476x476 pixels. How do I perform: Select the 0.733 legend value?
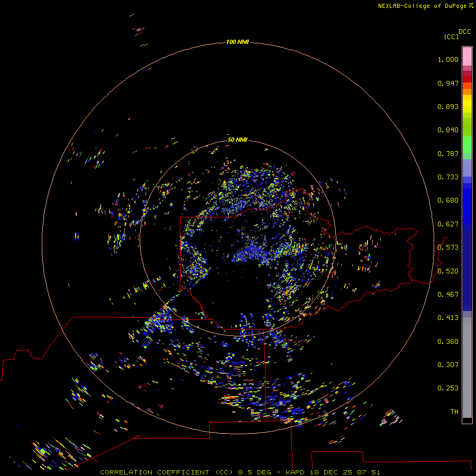coord(448,177)
